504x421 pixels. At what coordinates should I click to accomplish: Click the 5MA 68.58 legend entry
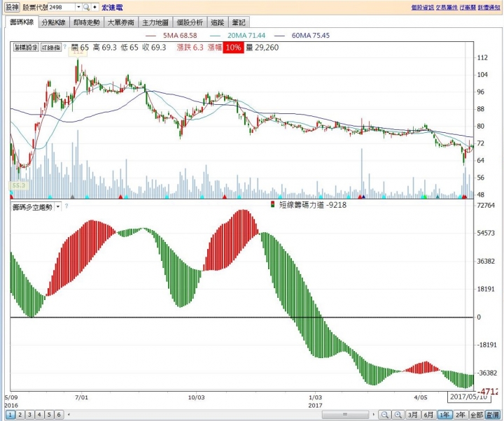[x=171, y=36]
